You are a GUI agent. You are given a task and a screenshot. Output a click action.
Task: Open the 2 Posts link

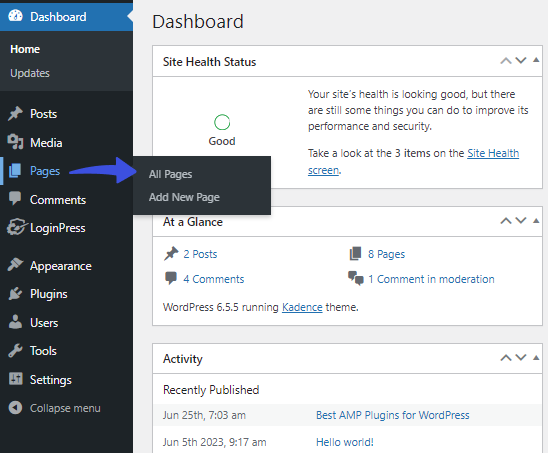(x=200, y=254)
